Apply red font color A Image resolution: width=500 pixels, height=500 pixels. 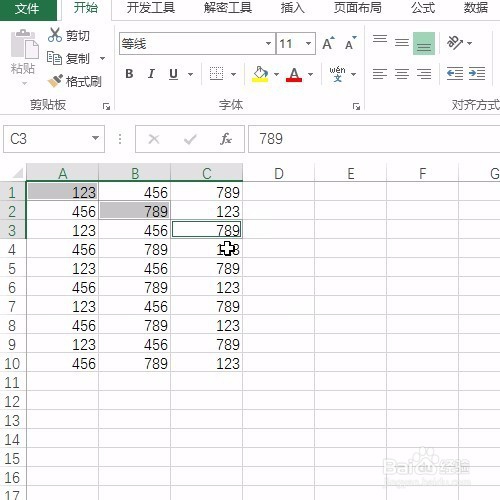point(294,74)
